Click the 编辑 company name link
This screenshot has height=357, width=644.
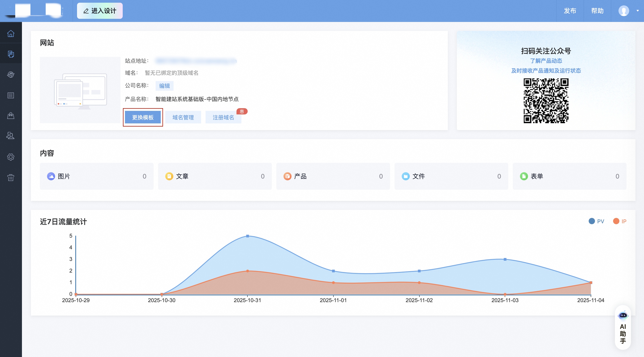tap(164, 86)
